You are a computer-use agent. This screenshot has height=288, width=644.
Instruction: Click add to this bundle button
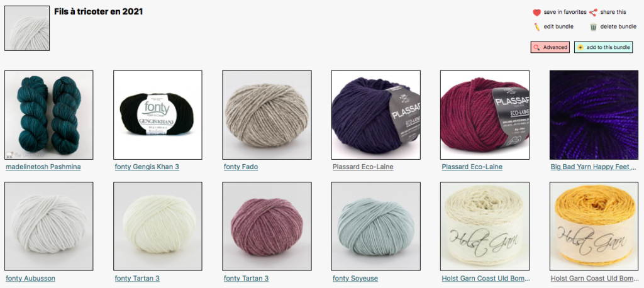click(603, 48)
